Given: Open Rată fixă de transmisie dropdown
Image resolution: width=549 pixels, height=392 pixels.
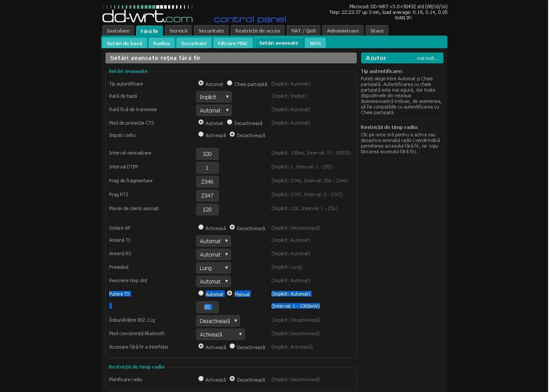Looking at the screenshot, I should (214, 110).
